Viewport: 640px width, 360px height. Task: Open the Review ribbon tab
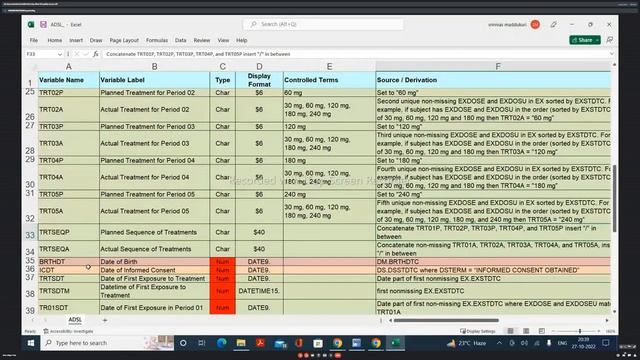(x=202, y=40)
